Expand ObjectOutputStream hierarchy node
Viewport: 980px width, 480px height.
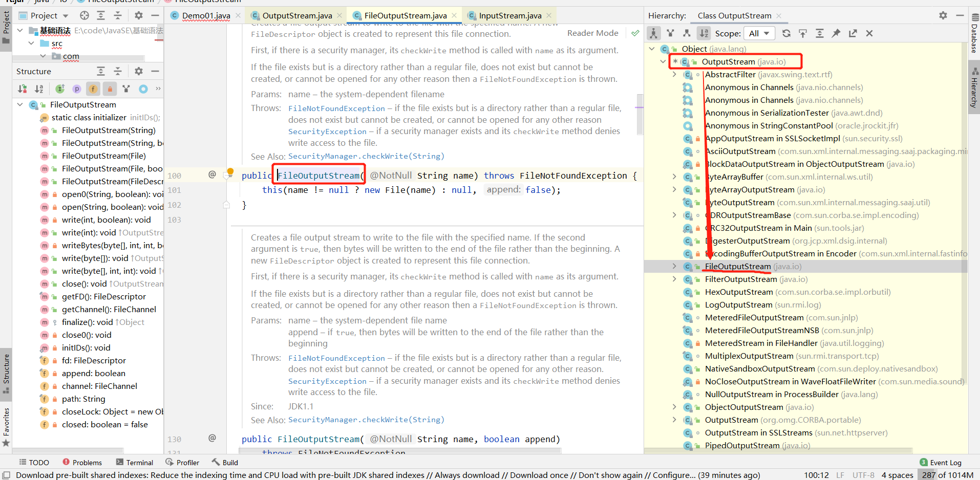(674, 407)
